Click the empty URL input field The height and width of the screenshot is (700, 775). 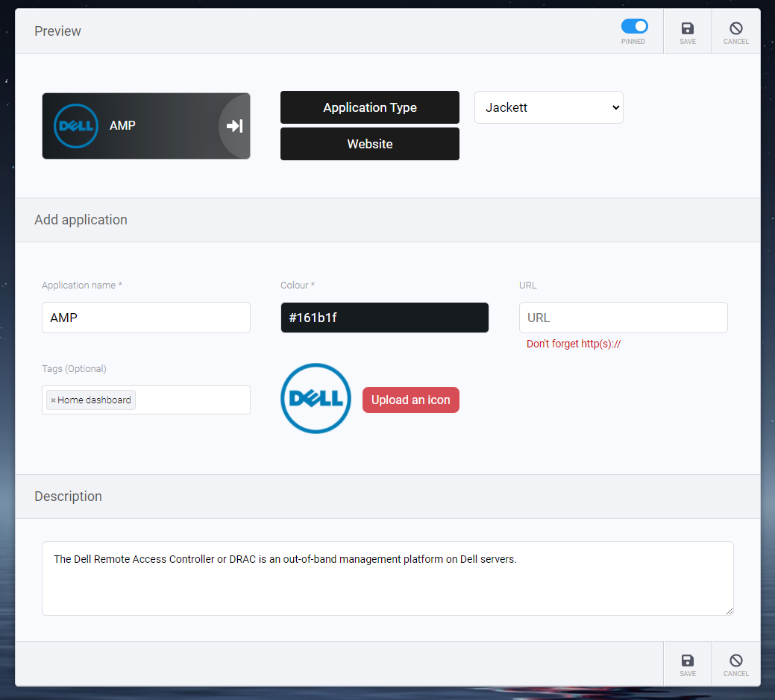click(623, 317)
